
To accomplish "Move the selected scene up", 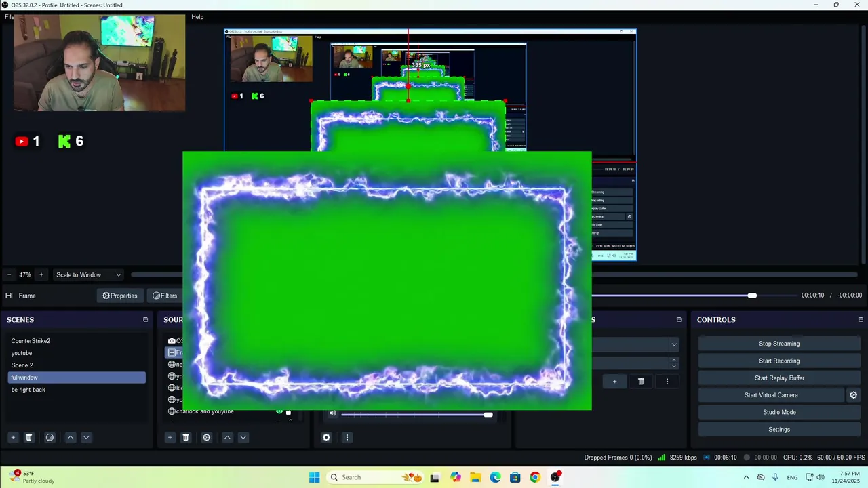I will tap(71, 437).
